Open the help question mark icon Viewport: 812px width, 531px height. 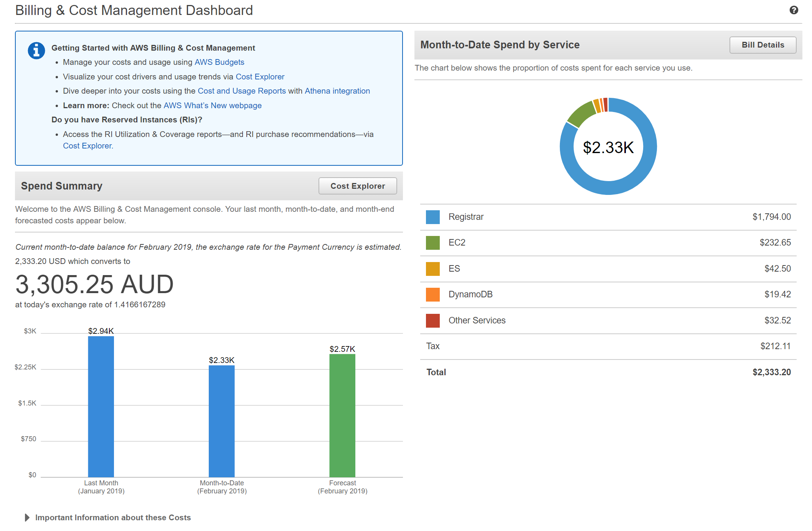pyautogui.click(x=794, y=10)
